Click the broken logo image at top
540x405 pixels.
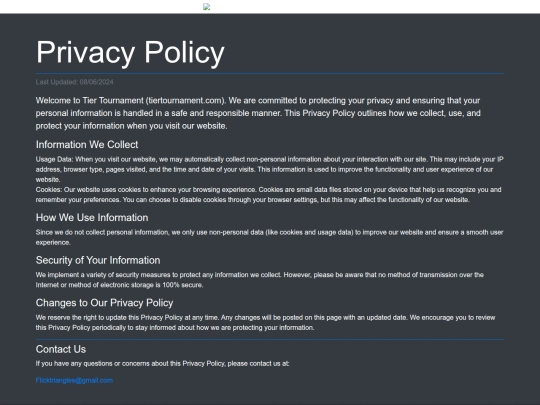tap(207, 7)
